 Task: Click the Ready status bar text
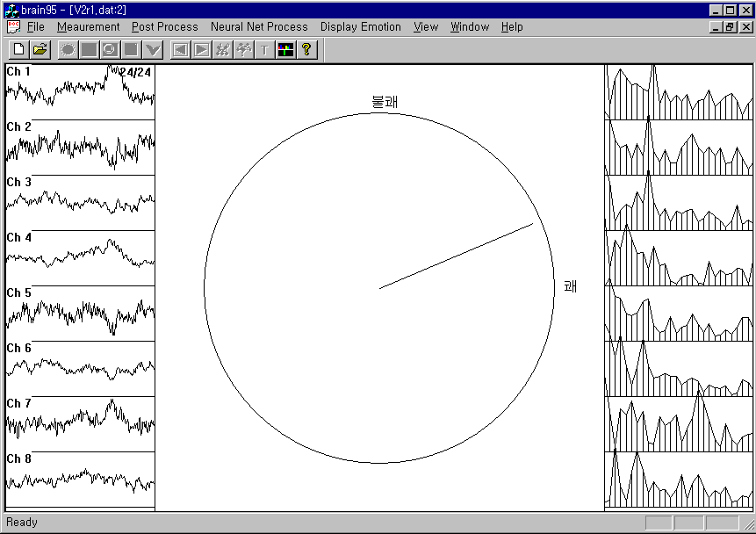click(x=22, y=522)
